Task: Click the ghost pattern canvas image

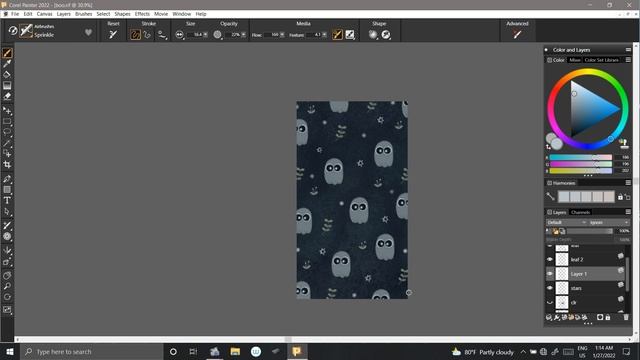Action: (352, 200)
